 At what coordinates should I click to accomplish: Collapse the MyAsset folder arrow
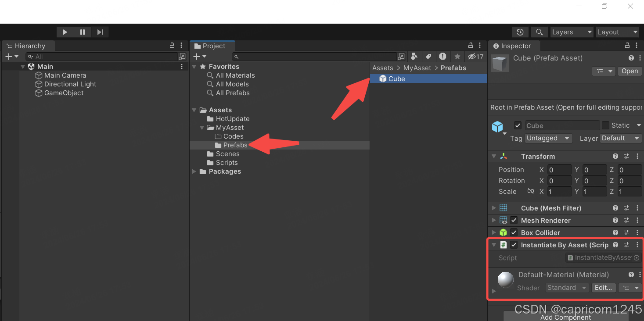[201, 128]
